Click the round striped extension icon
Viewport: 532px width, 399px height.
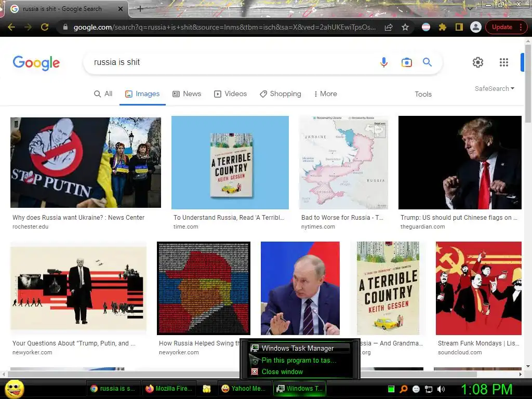pyautogui.click(x=426, y=27)
